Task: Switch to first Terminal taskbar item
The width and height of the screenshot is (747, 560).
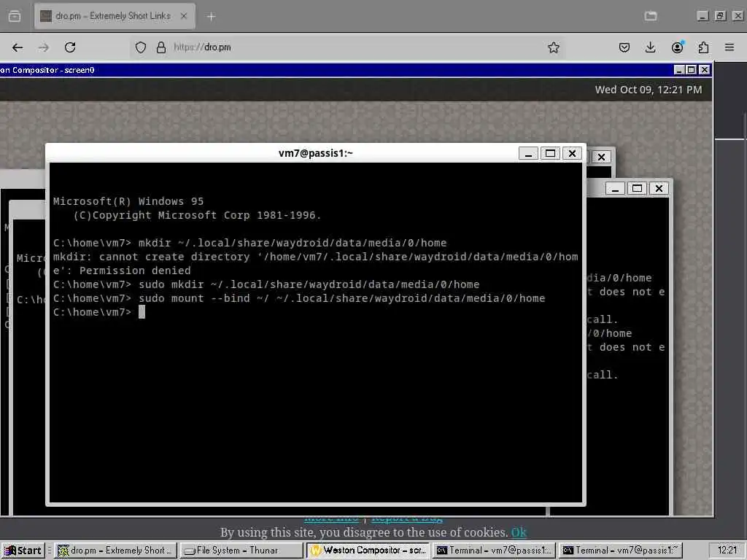Action: (x=494, y=551)
